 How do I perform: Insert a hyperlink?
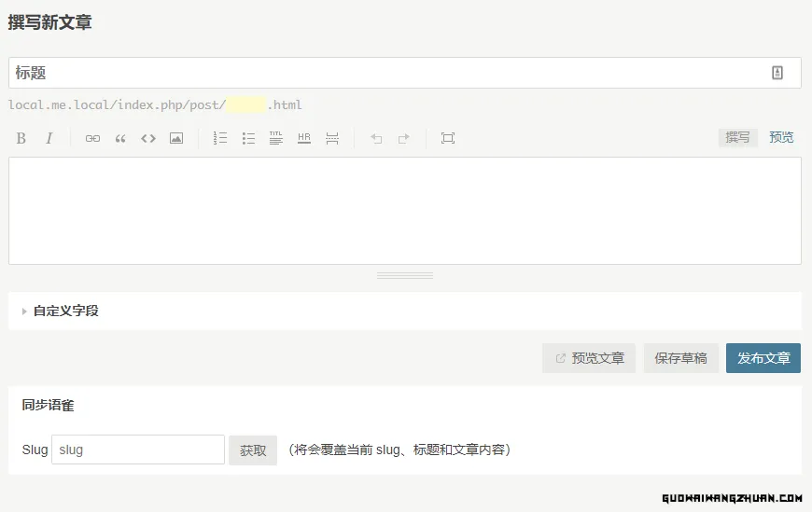pyautogui.click(x=92, y=138)
